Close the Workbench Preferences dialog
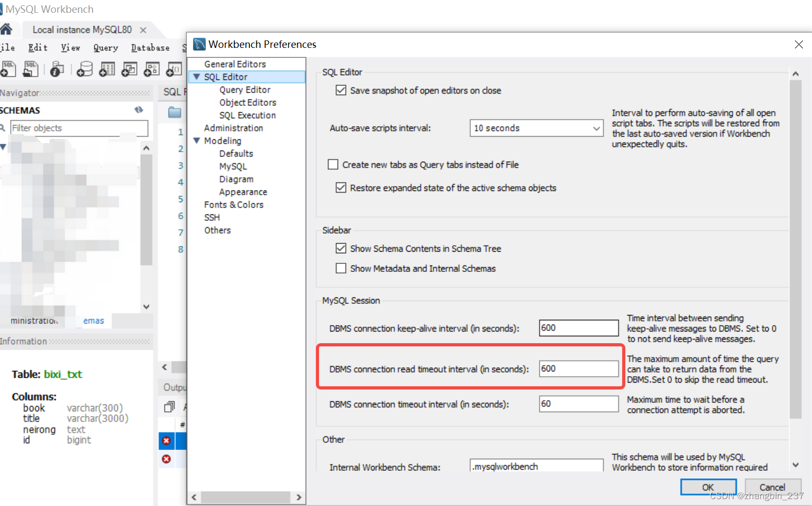Screen dimensions: 812x506 coord(799,45)
